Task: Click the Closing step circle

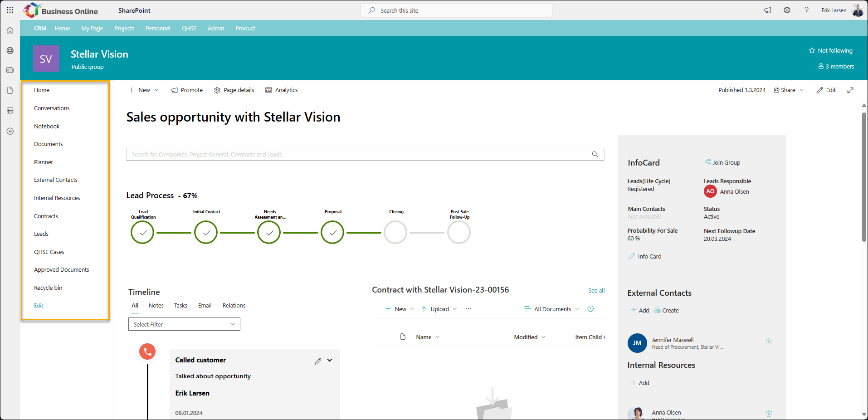Action: coord(396,233)
